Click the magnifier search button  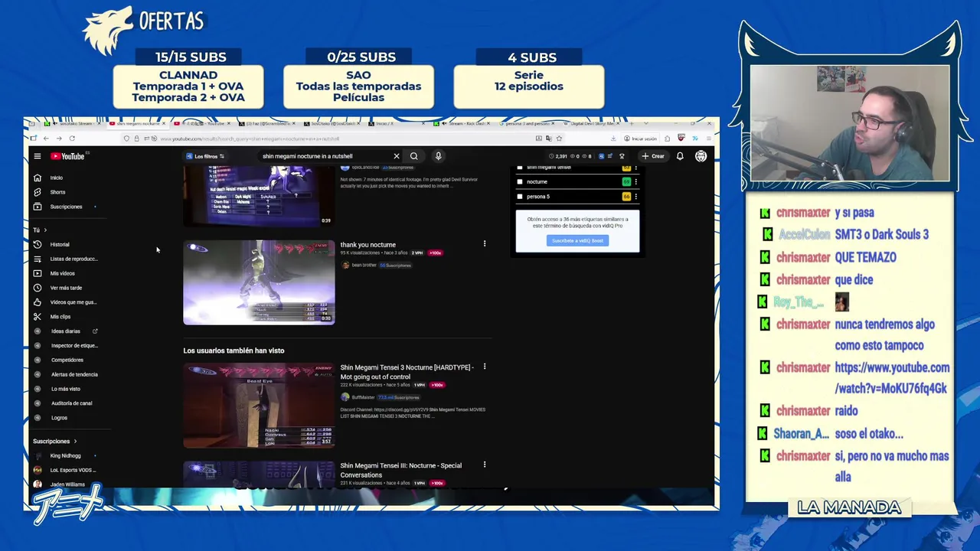413,156
